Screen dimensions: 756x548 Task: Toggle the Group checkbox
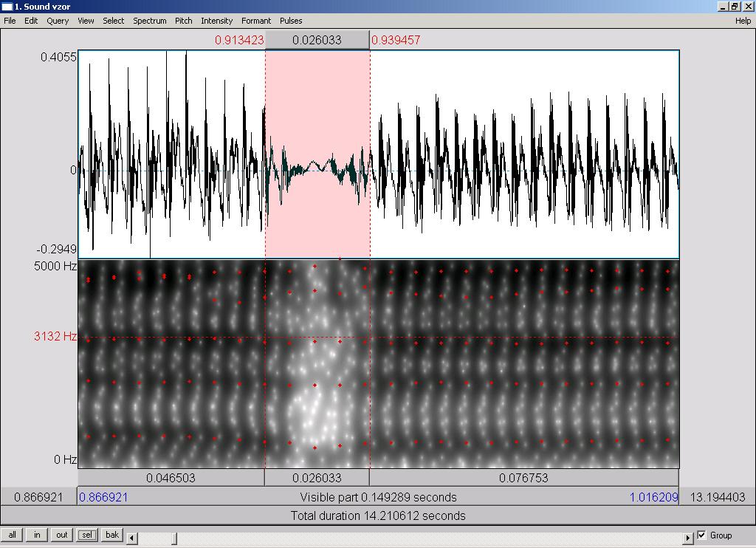(x=701, y=535)
